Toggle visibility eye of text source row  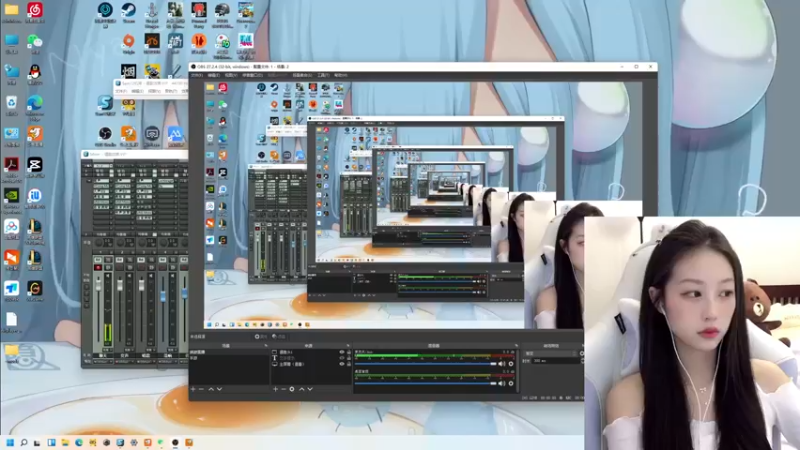342,358
